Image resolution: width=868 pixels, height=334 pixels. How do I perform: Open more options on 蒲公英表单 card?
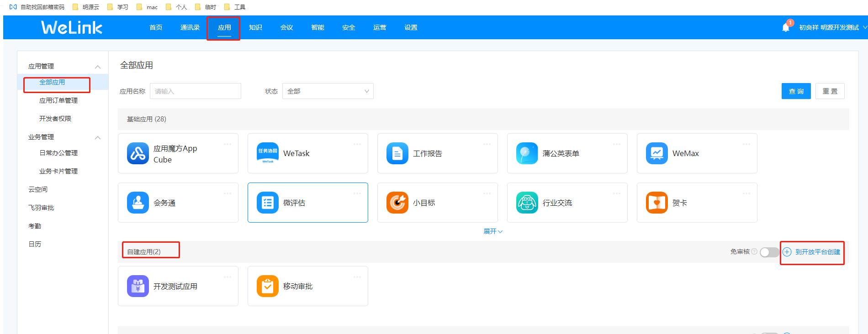[617, 144]
